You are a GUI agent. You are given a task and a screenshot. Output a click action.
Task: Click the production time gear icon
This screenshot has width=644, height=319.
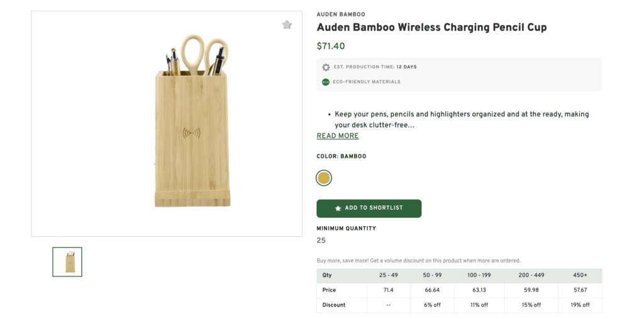[326, 67]
